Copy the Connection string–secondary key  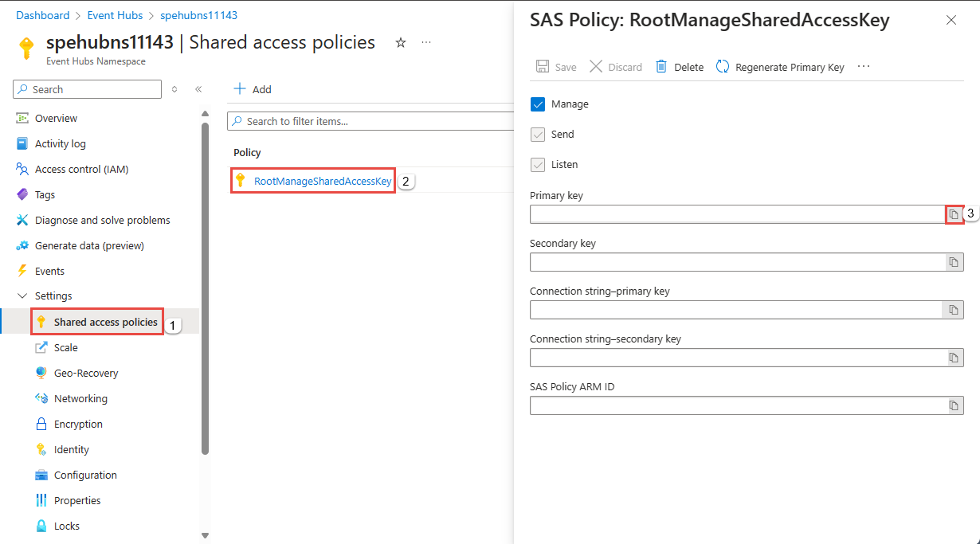[954, 358]
